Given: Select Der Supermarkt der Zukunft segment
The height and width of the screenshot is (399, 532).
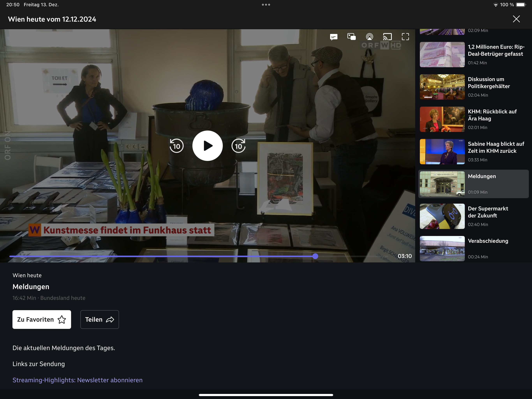Looking at the screenshot, I should point(473,216).
